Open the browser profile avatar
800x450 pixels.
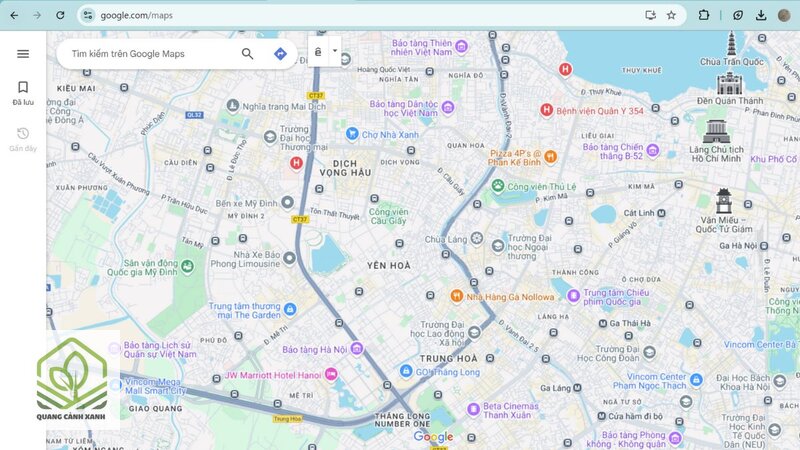(x=784, y=15)
